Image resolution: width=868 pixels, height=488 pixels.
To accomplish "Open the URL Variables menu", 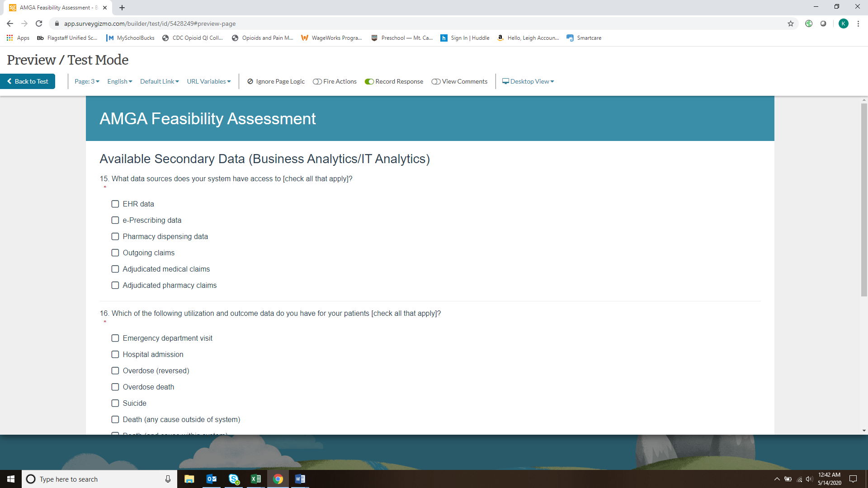I will (x=208, y=82).
